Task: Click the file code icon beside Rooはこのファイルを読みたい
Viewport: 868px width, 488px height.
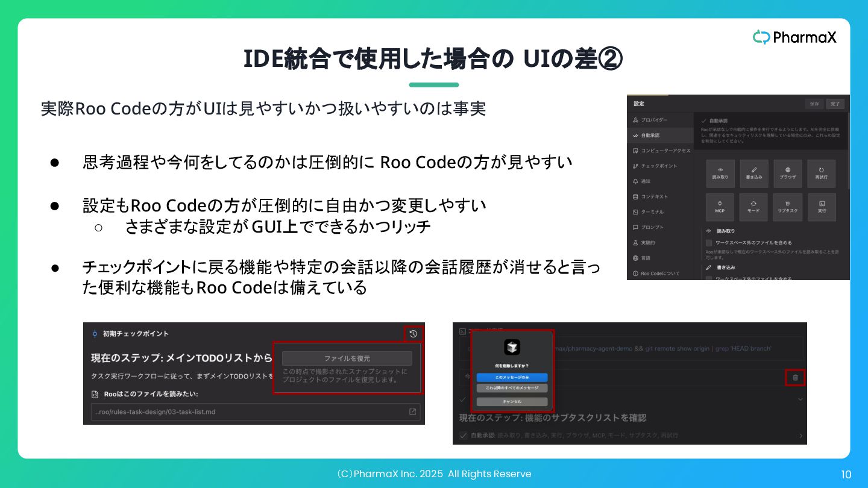Action: pyautogui.click(x=95, y=394)
